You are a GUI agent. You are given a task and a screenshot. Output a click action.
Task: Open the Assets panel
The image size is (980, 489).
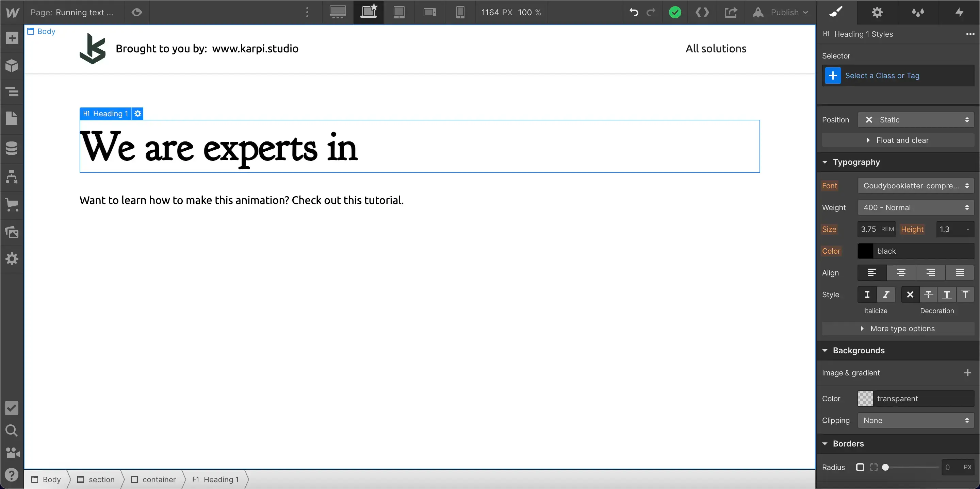tap(12, 232)
